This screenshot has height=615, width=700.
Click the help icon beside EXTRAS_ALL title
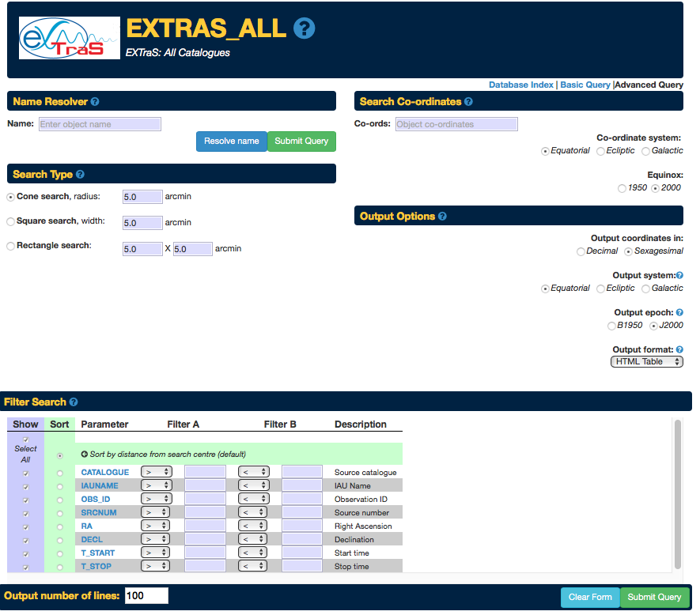305,28
